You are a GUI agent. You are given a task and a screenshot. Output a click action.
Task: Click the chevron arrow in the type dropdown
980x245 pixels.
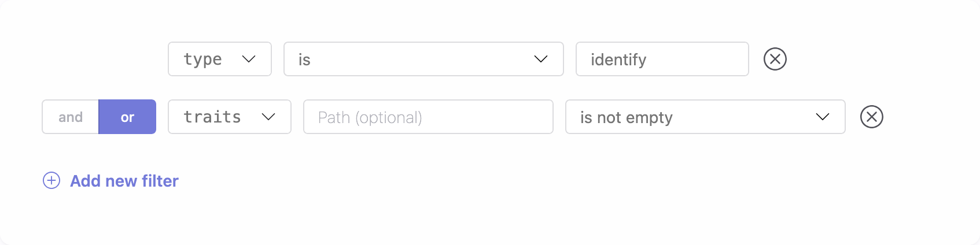(x=249, y=59)
